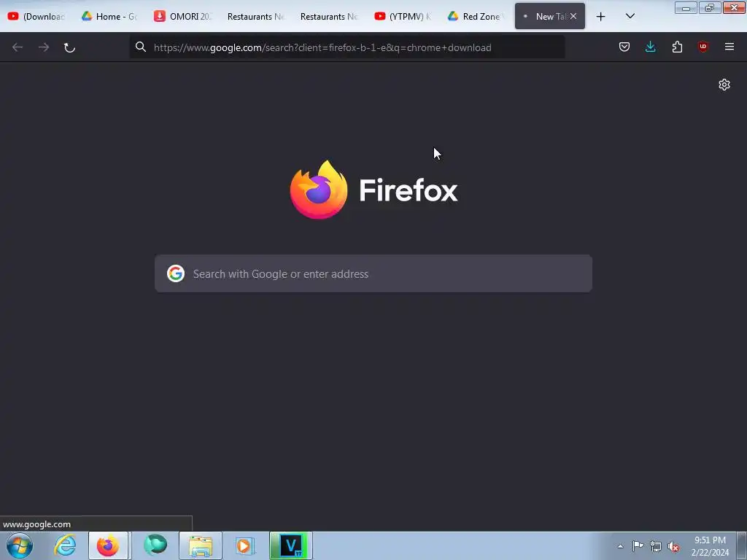Open the network tray icon
This screenshot has height=560, width=747.
[656, 546]
